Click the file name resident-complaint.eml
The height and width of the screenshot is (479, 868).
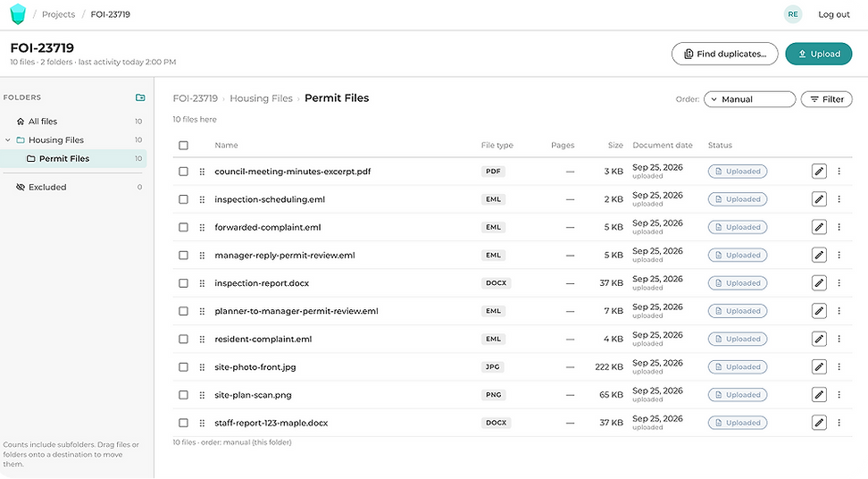pos(263,339)
